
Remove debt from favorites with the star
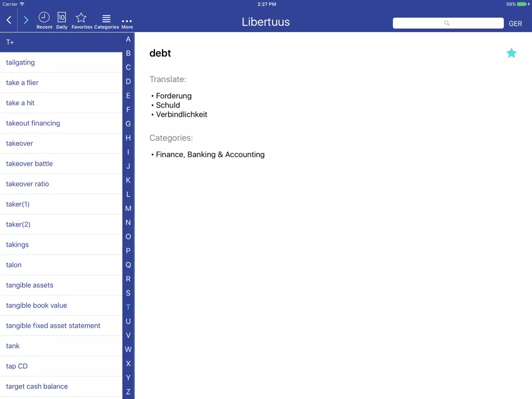[511, 53]
